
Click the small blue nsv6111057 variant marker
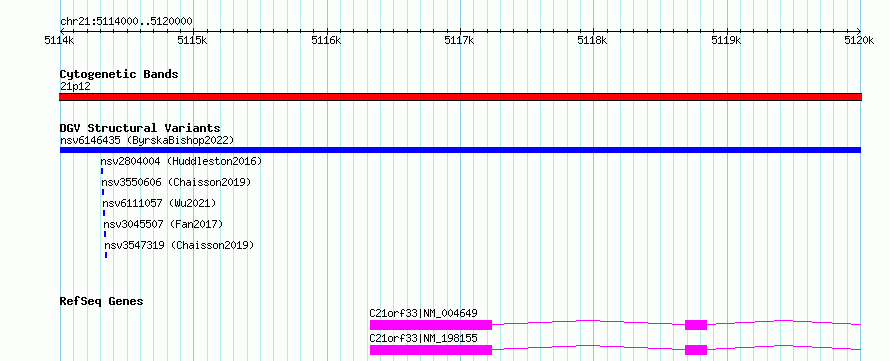[104, 213]
